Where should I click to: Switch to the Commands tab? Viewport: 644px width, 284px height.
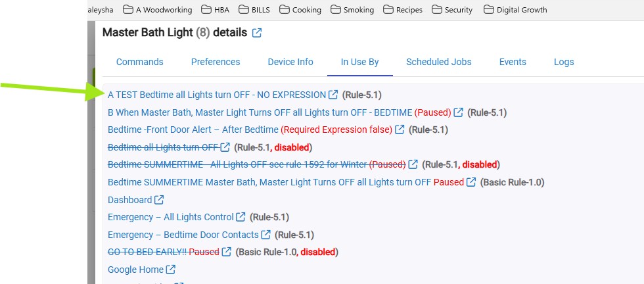(139, 62)
